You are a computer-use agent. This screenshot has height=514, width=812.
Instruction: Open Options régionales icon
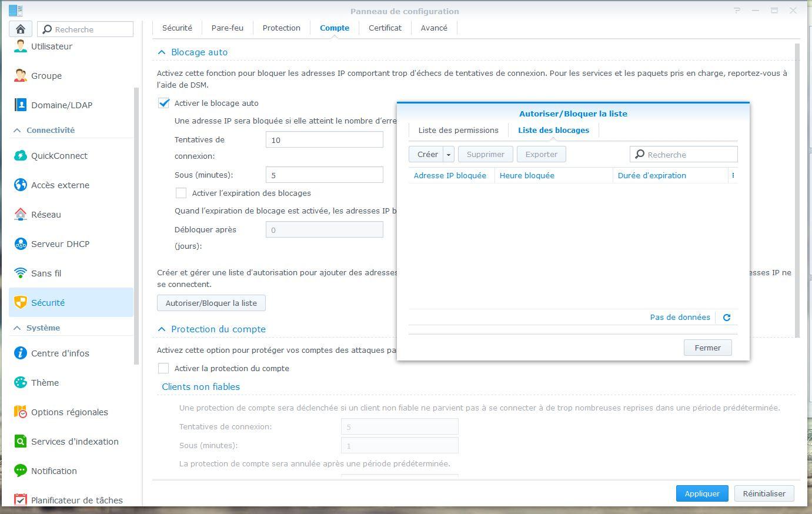pyautogui.click(x=21, y=412)
